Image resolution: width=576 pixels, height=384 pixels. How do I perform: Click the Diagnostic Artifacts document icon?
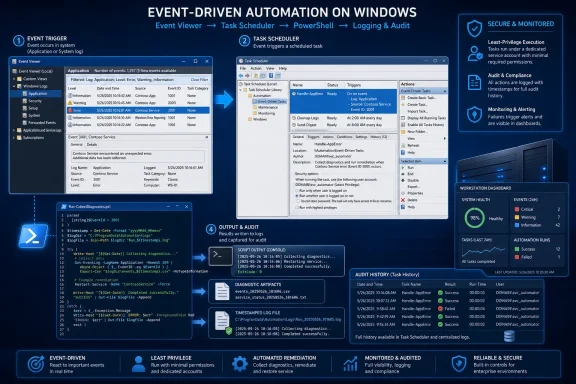click(222, 291)
